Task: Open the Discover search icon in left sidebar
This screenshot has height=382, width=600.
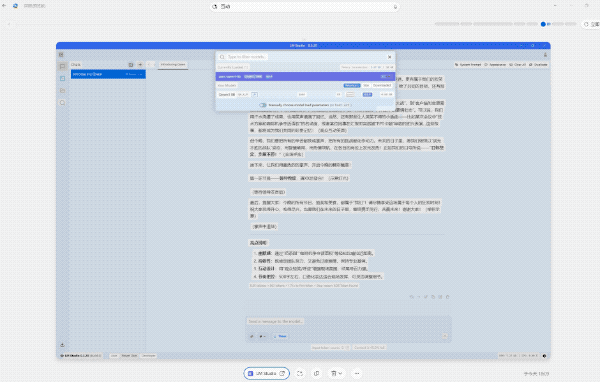Action: tap(62, 103)
